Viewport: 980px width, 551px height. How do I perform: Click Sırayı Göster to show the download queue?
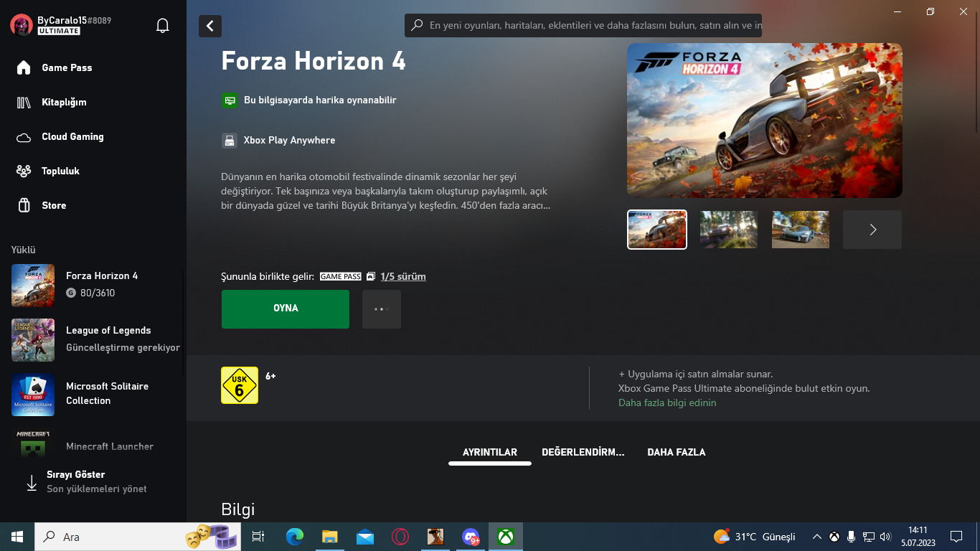pyautogui.click(x=86, y=481)
